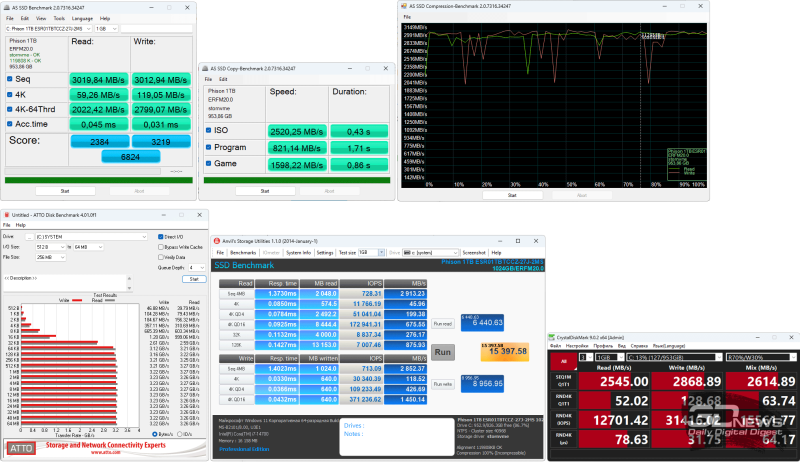
Task: Click the RND4K (IOPS) button in CrystalDiskMark
Action: pos(563,420)
